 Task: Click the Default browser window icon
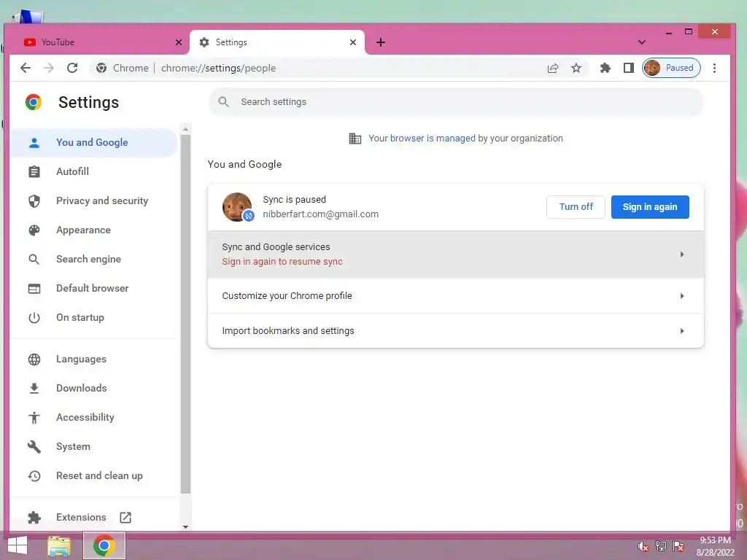(34, 289)
